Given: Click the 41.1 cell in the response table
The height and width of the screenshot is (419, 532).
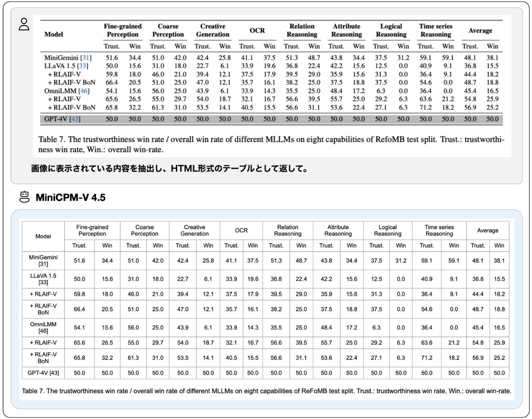Looking at the screenshot, I should [231, 261].
